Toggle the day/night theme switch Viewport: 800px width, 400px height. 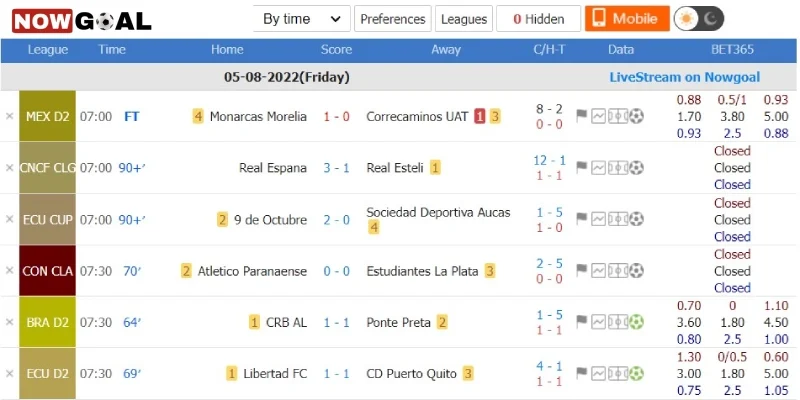pos(698,19)
